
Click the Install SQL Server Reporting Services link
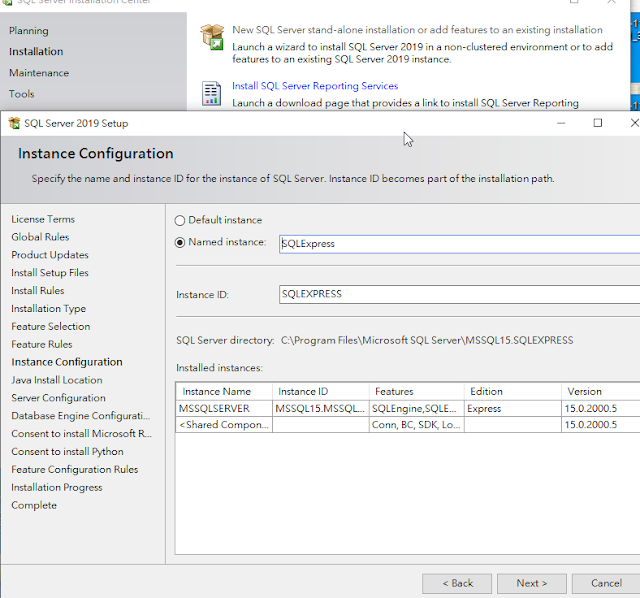(x=315, y=86)
